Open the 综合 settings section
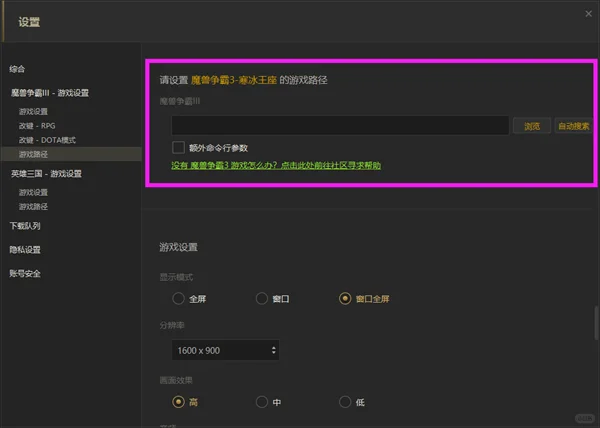Image resolution: width=600 pixels, height=428 pixels. (17, 69)
